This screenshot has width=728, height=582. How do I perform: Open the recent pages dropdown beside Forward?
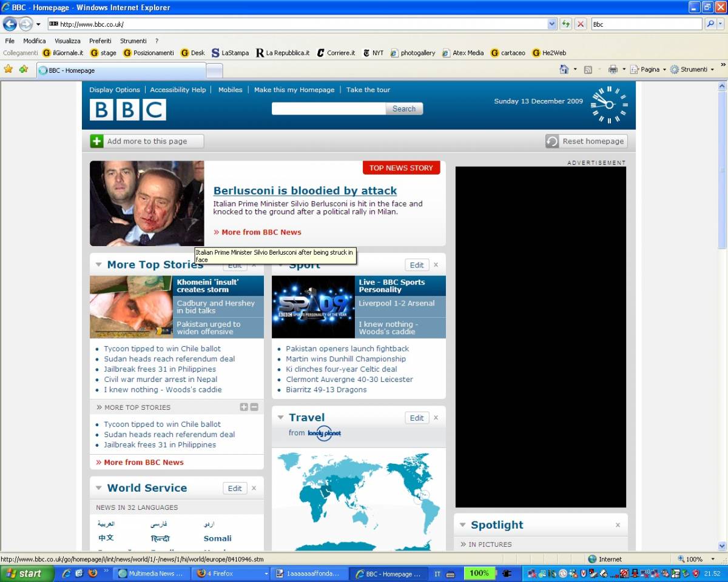(x=38, y=24)
